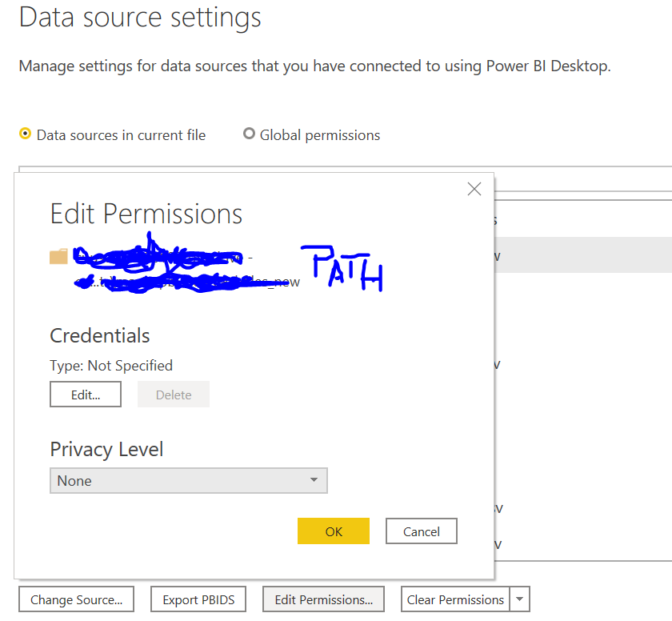The image size is (672, 621).
Task: Select the Global permissions radio option
Action: click(x=249, y=134)
